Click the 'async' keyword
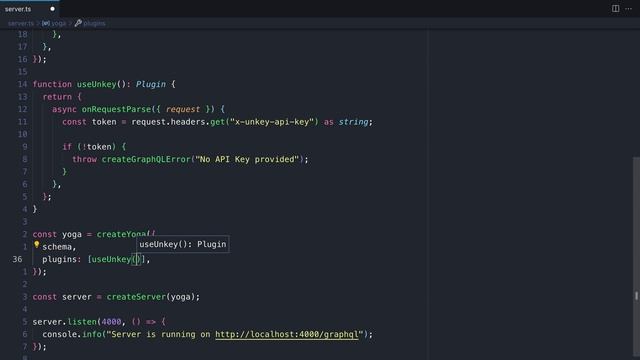Image resolution: width=640 pixels, height=360 pixels. point(64,109)
